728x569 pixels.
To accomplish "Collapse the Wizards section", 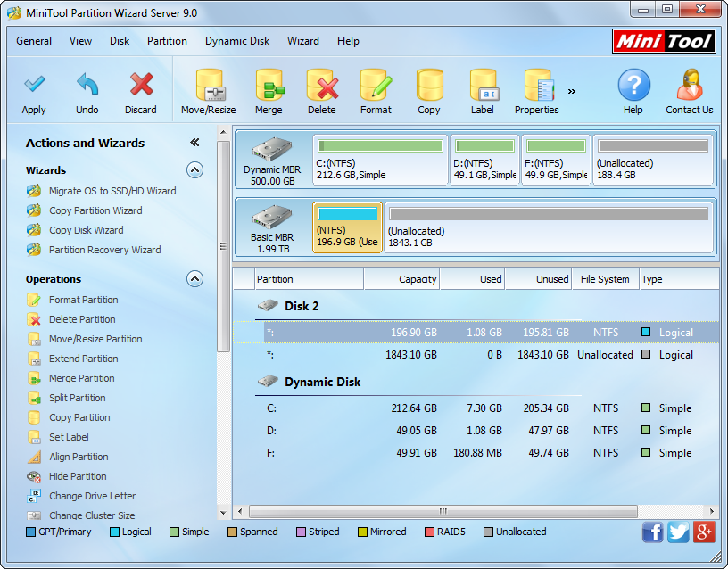I will click(x=195, y=170).
